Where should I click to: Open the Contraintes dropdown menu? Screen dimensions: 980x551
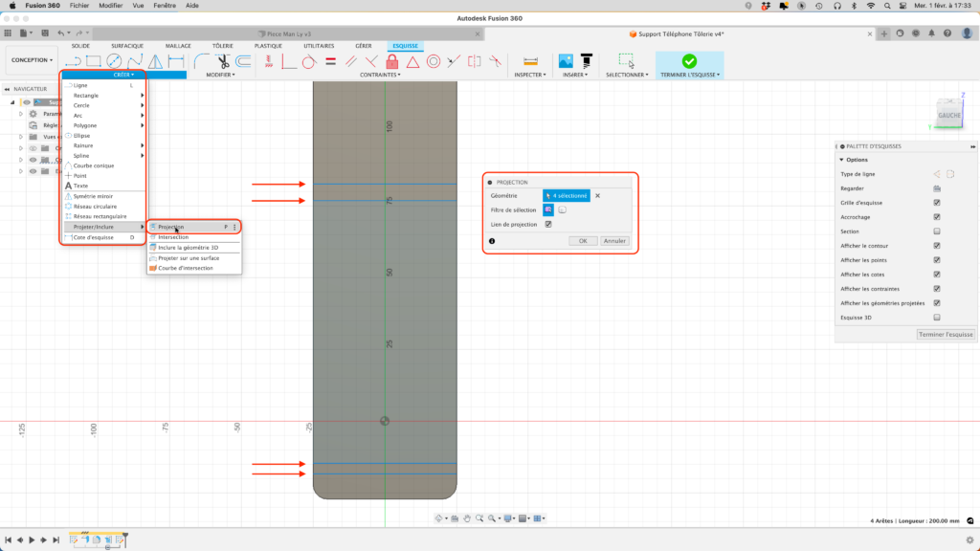380,75
